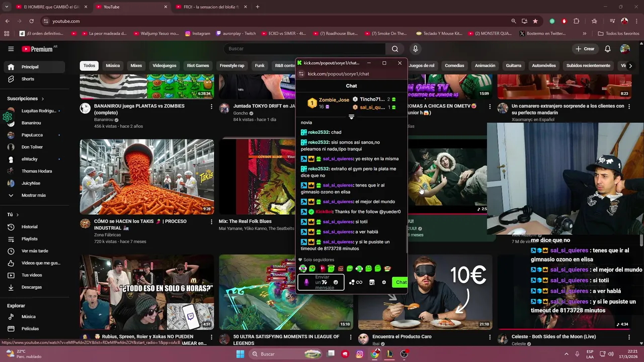This screenshot has height=362, width=644.
Task: Select the Riot Games filter chip
Action: point(198,66)
